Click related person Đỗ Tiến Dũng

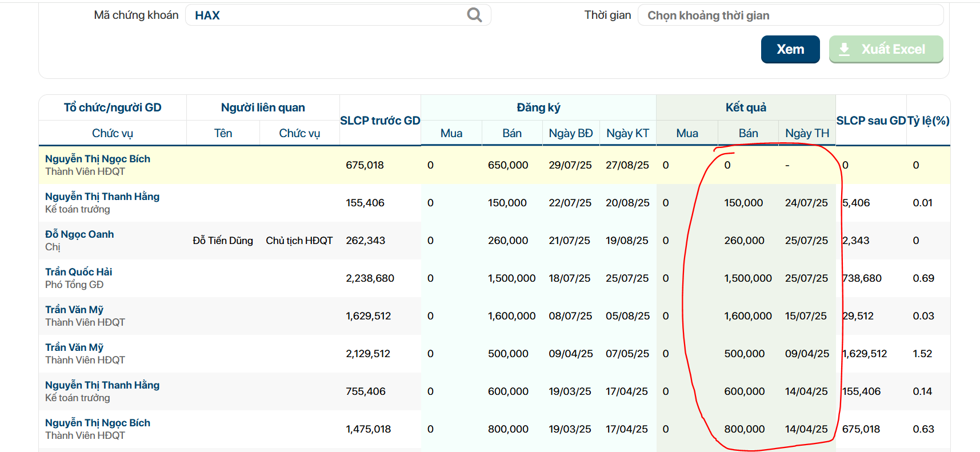pos(223,241)
